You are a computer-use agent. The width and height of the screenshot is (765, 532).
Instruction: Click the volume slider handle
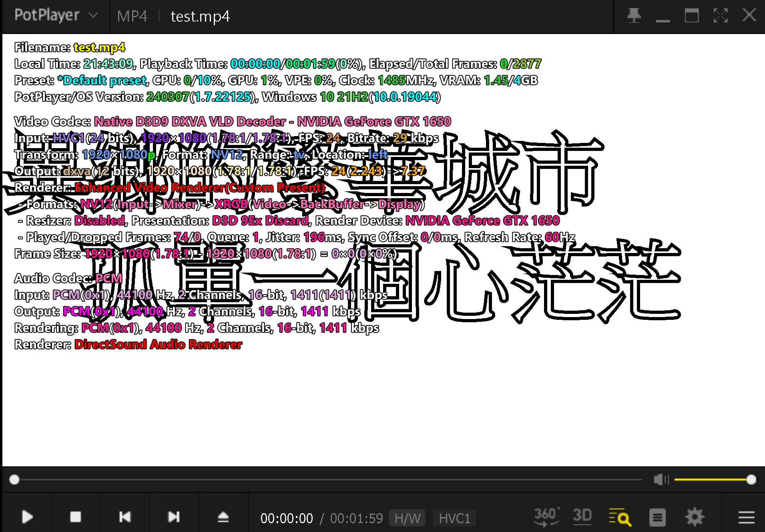point(751,480)
